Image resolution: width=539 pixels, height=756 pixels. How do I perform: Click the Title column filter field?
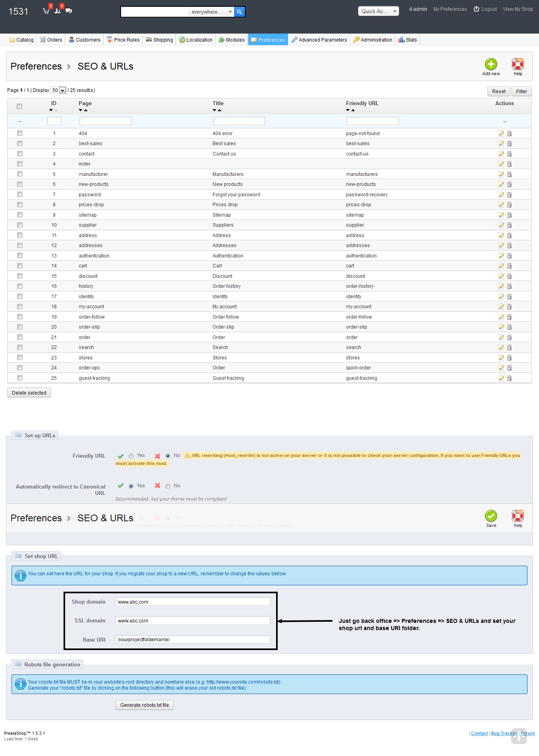click(x=239, y=121)
